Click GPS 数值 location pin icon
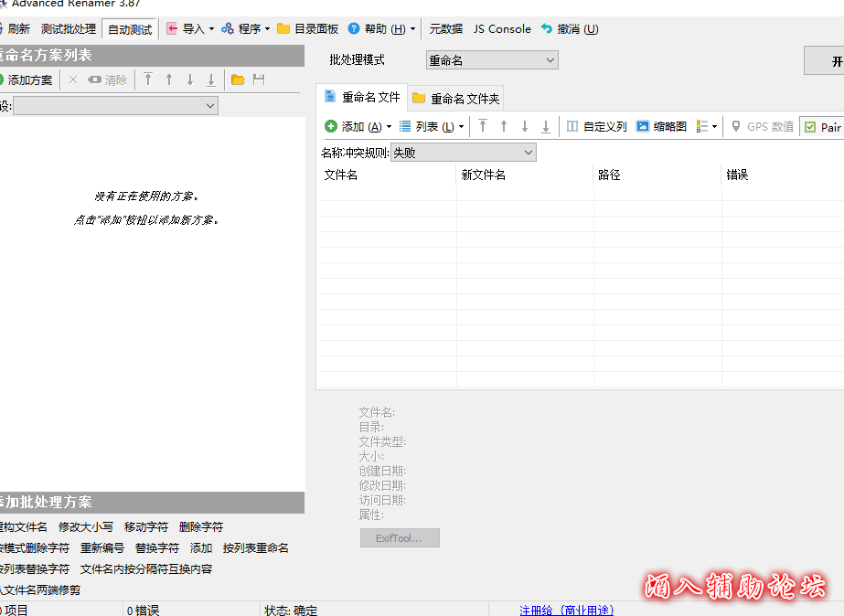Screen dimensions: 844x616 736,127
